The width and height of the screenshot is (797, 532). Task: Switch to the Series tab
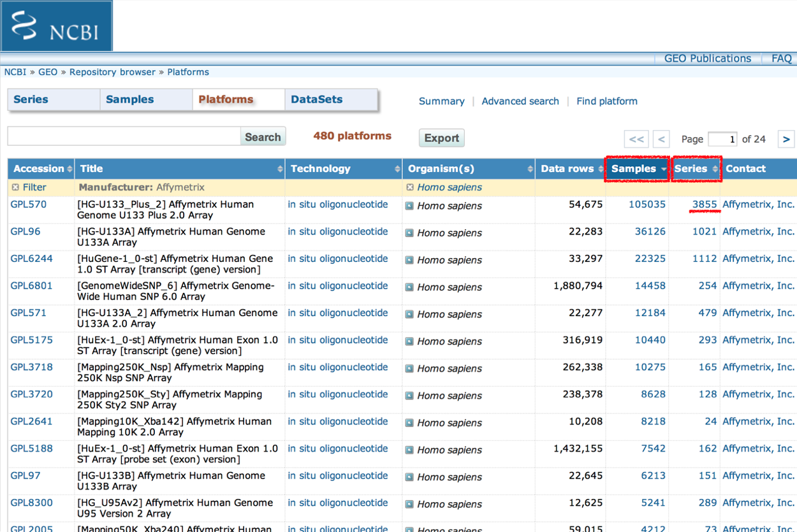point(54,99)
